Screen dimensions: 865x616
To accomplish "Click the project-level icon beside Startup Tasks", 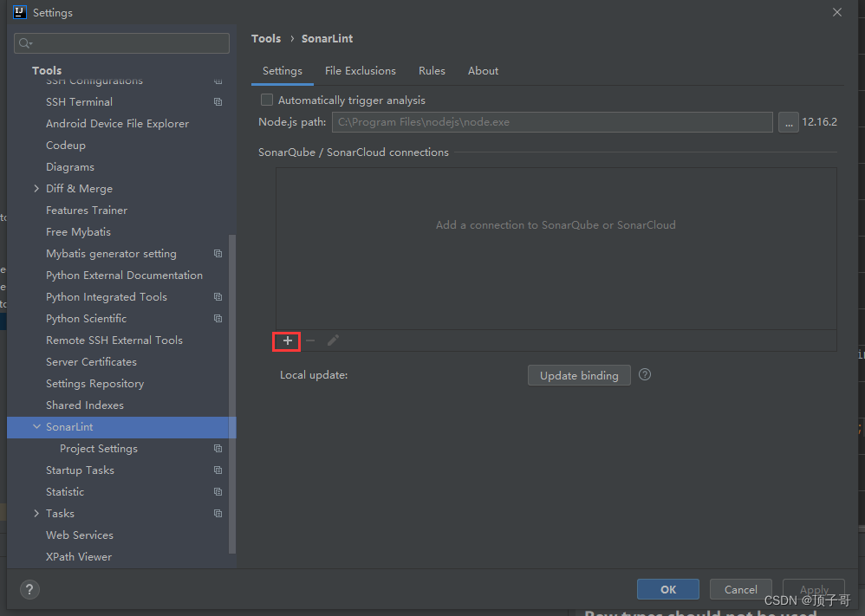I will tap(218, 470).
